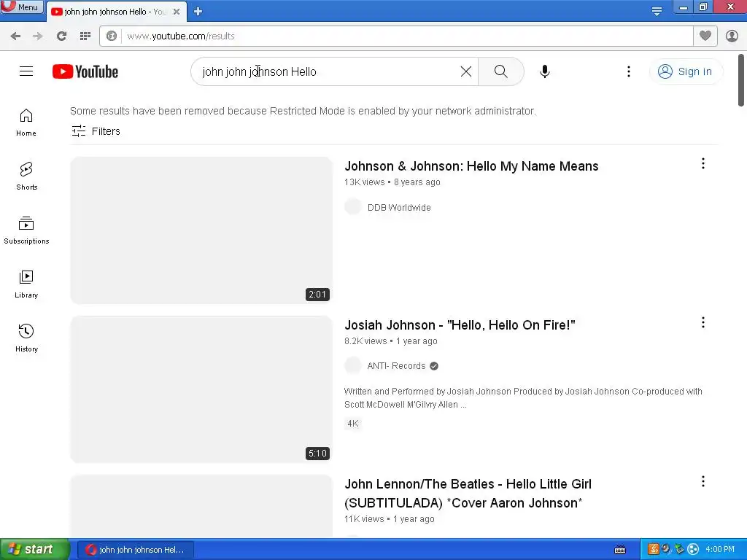The image size is (747, 560).
Task: Add page to bookmarks heart icon
Action: tap(705, 36)
